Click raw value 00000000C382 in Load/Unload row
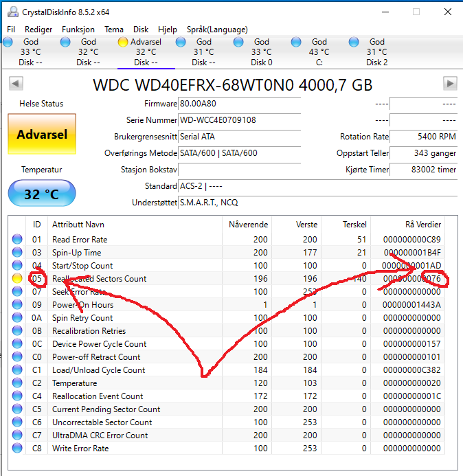The width and height of the screenshot is (463, 476). click(411, 370)
